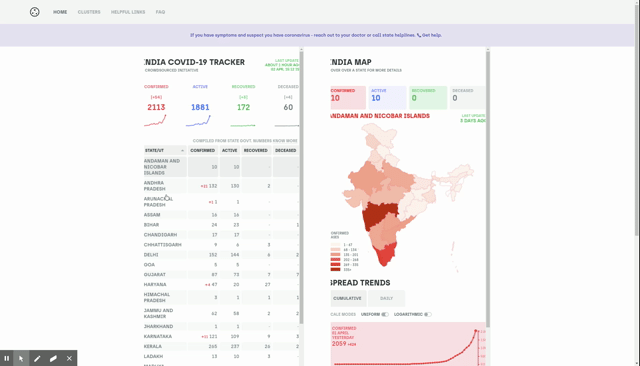
Task: Click the total confirmed count 2113
Action: click(x=156, y=107)
